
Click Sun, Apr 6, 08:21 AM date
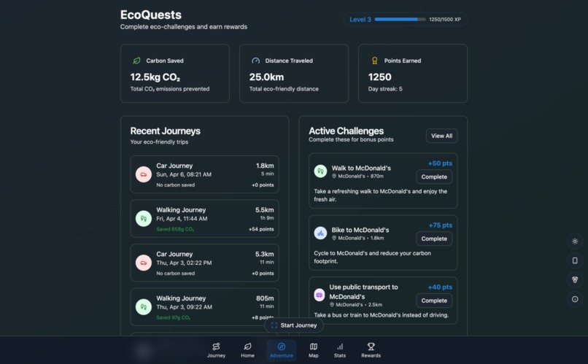184,174
